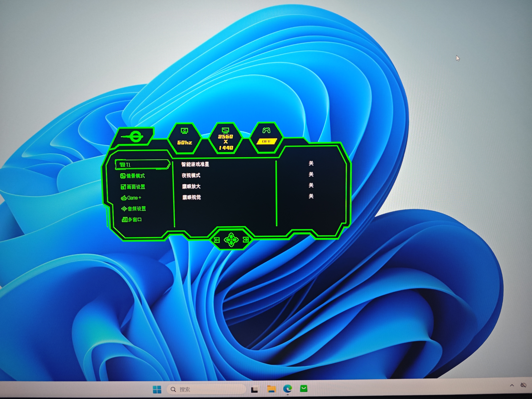Toggle 夜视模式 value 关
The height and width of the screenshot is (399, 532).
311,174
